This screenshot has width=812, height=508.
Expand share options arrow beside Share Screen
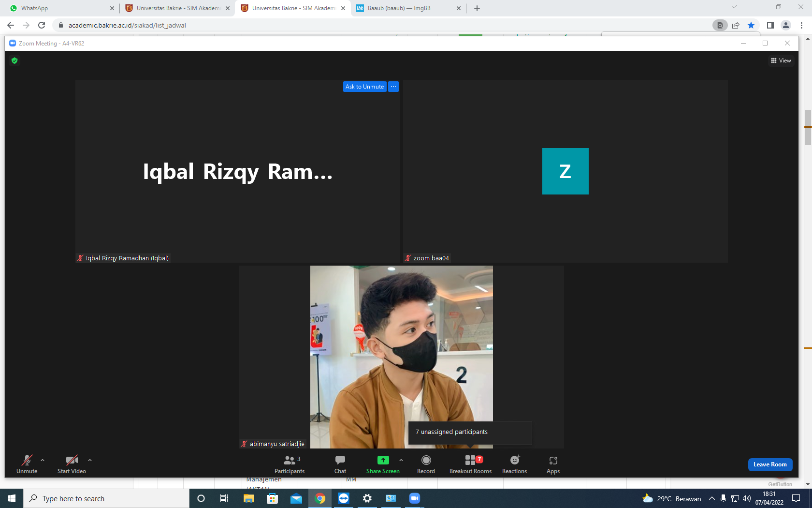[401, 460]
